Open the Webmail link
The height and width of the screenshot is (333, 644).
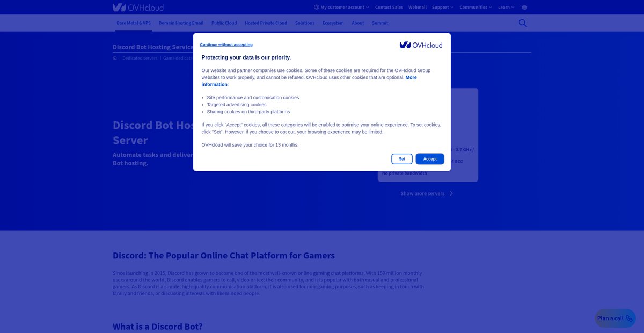pyautogui.click(x=418, y=8)
